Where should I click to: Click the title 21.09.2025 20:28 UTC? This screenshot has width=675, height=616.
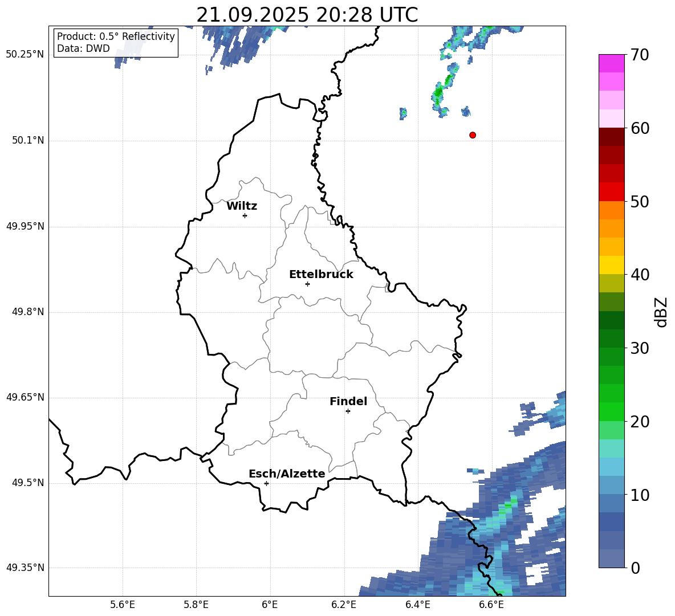pyautogui.click(x=307, y=15)
